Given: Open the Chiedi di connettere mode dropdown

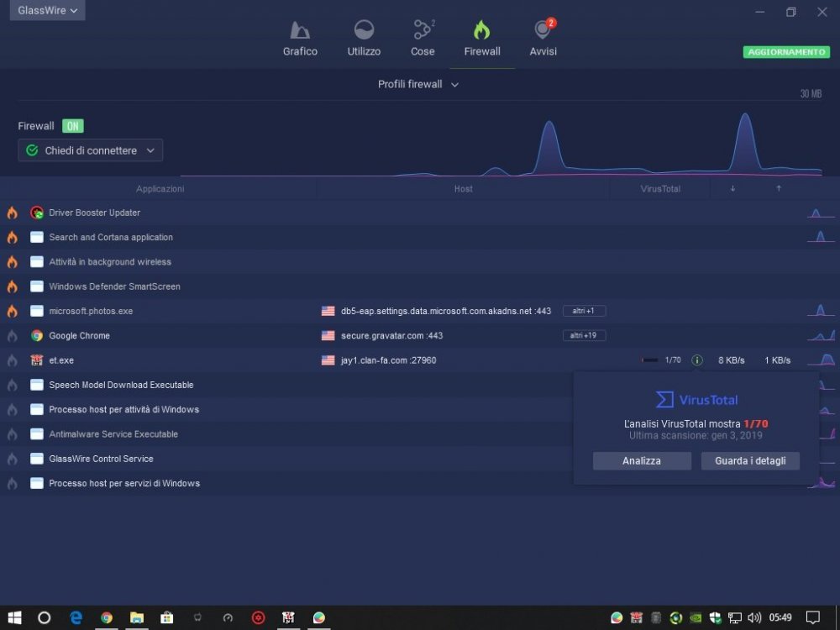Looking at the screenshot, I should [90, 150].
